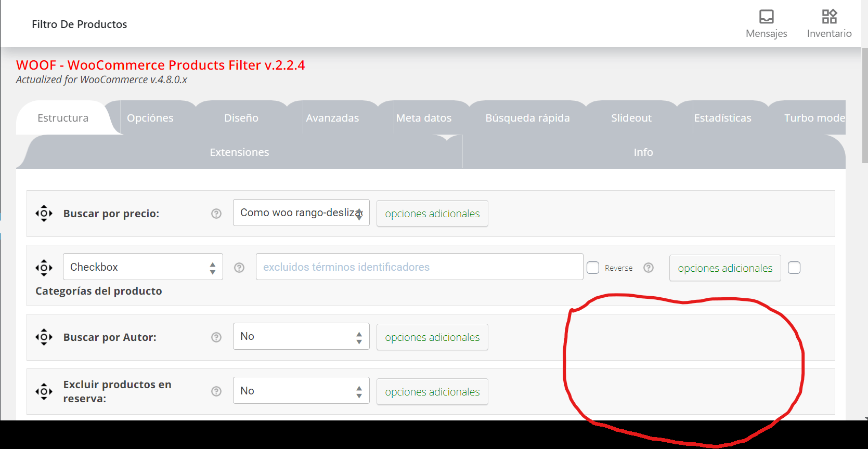Show help icon next to Reverse
868x449 pixels.
click(x=649, y=268)
